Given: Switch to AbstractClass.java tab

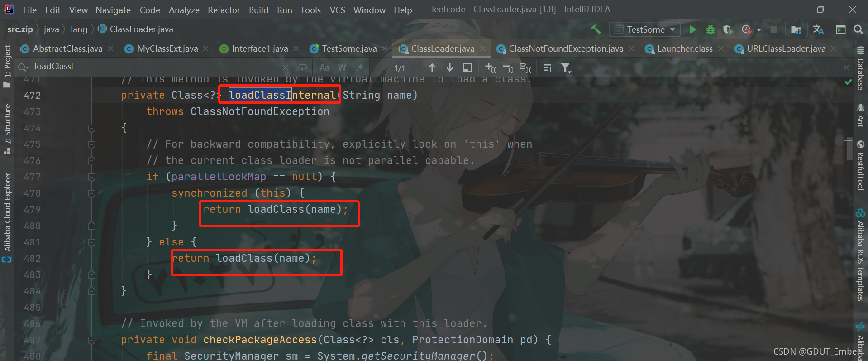Looking at the screenshot, I should (67, 48).
